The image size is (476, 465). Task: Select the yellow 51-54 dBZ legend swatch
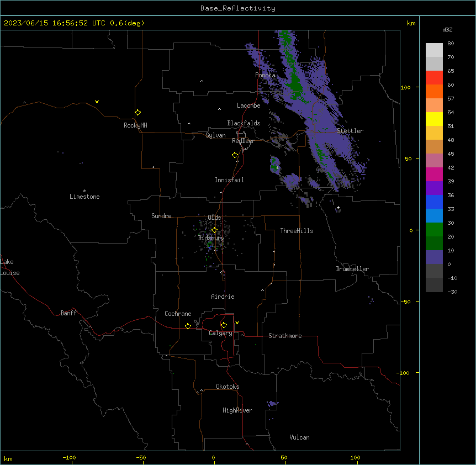point(434,119)
